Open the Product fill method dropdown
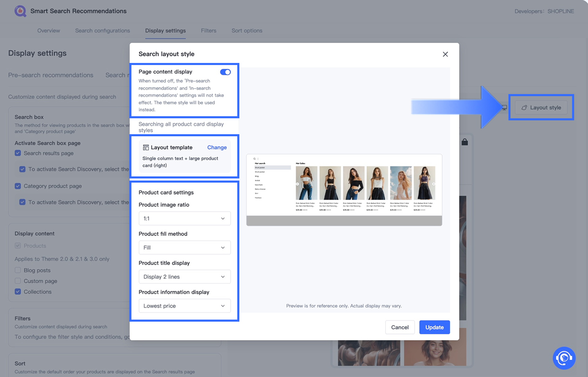This screenshot has width=588, height=377. pos(185,248)
